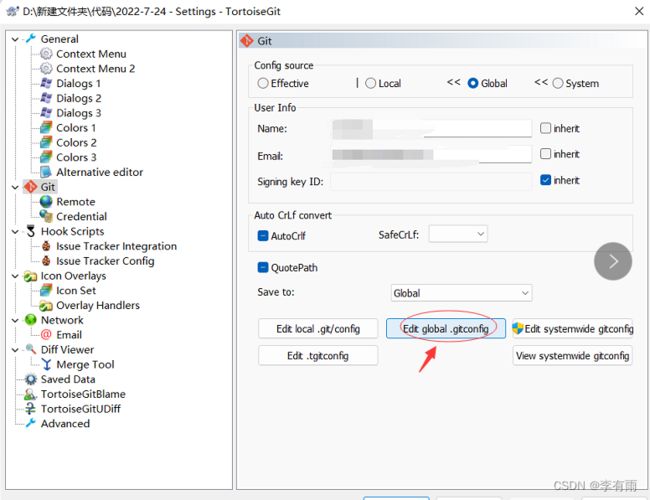Collapse the Diff Viewer tree node
Viewport: 650px width, 500px height.
15,350
